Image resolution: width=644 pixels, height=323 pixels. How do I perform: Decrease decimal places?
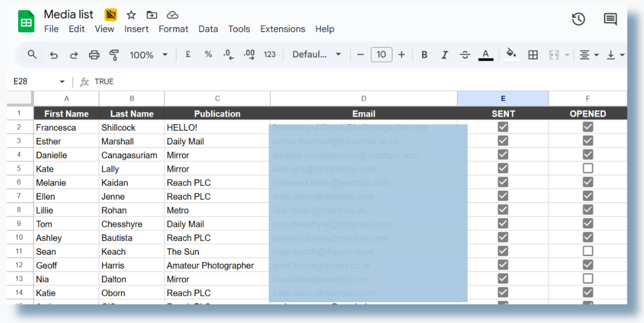(228, 55)
